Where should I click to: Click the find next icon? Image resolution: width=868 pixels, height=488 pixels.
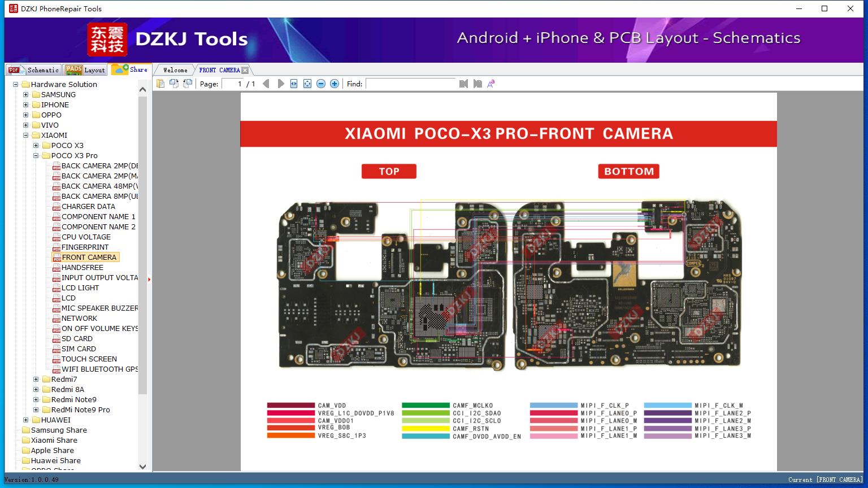click(478, 84)
